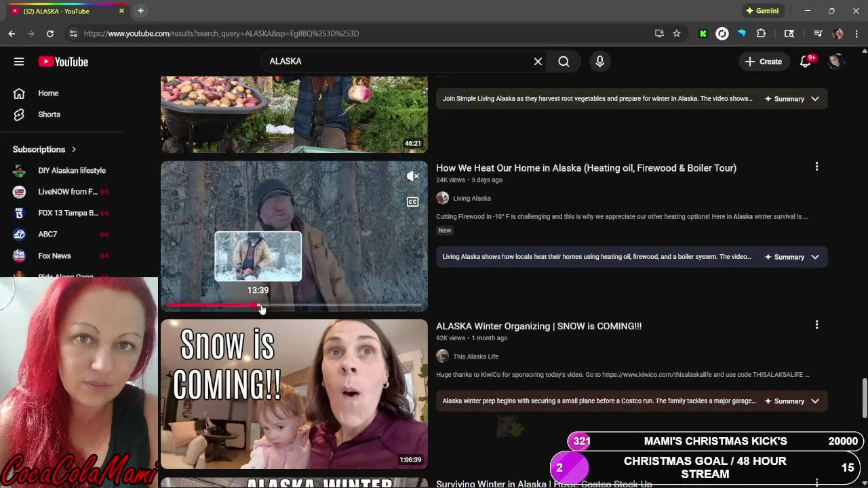
Task: Open the Create upload menu
Action: point(764,62)
